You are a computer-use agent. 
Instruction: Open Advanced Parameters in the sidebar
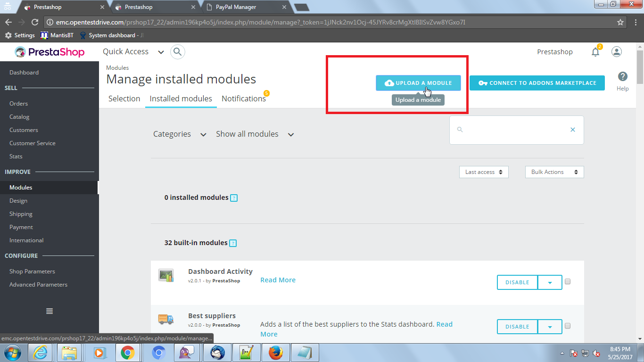point(38,285)
